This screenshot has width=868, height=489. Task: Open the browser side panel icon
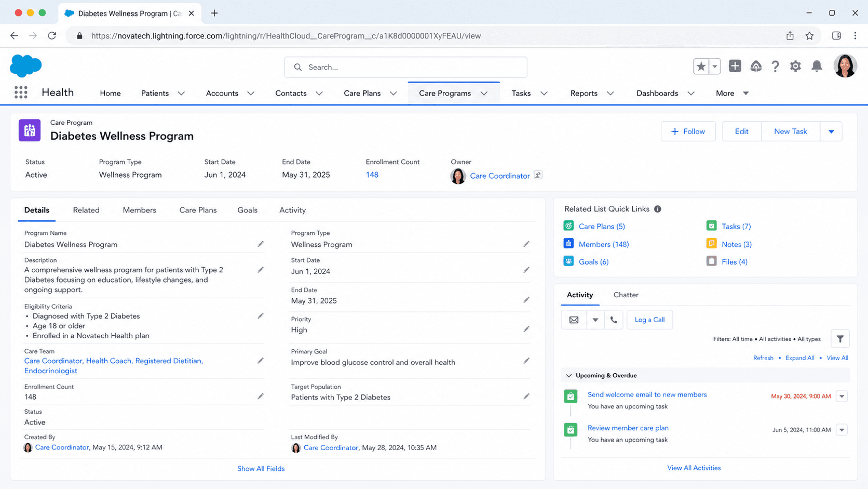[836, 36]
